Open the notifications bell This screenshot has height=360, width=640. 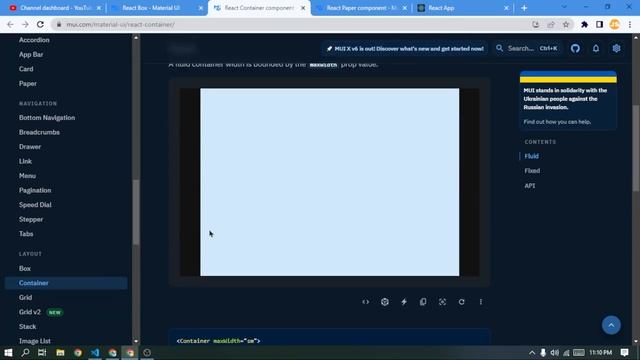[596, 49]
